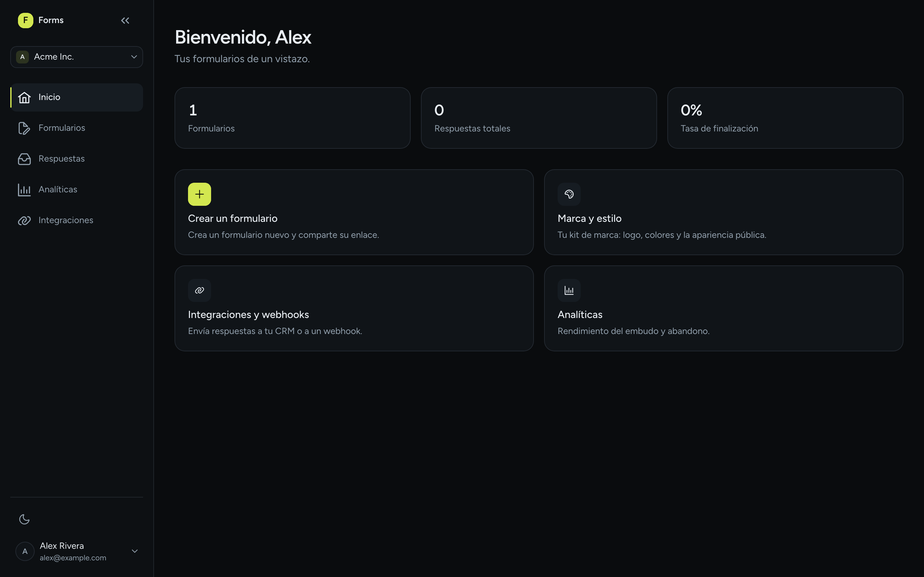The image size is (924, 577).
Task: Open the Acme Inc. workspace dropdown
Action: click(77, 57)
